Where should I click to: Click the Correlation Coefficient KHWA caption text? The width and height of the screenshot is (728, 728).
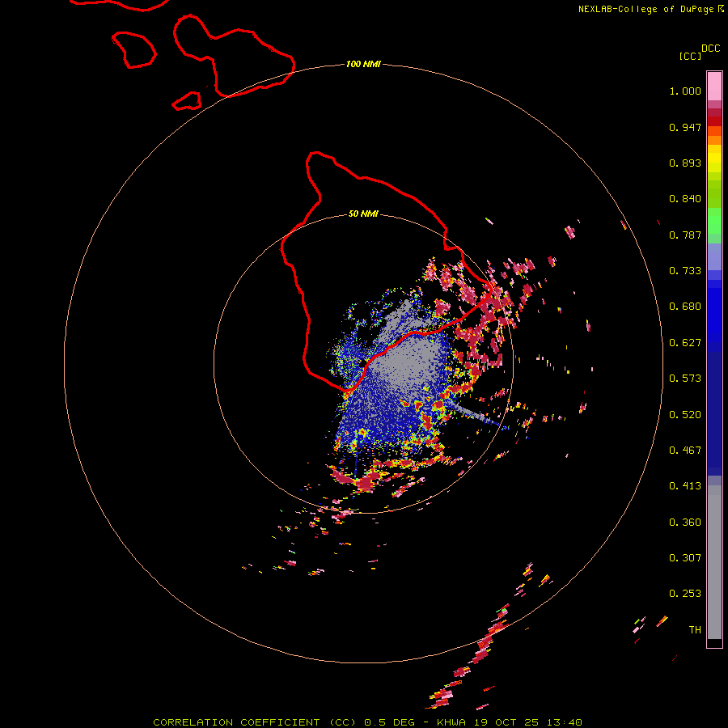pos(367,722)
